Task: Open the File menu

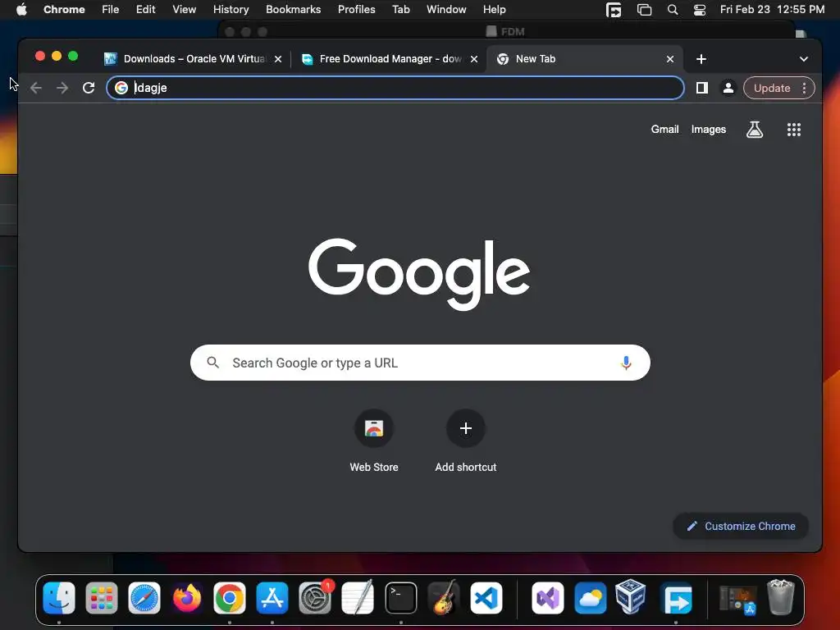Action: click(x=111, y=10)
